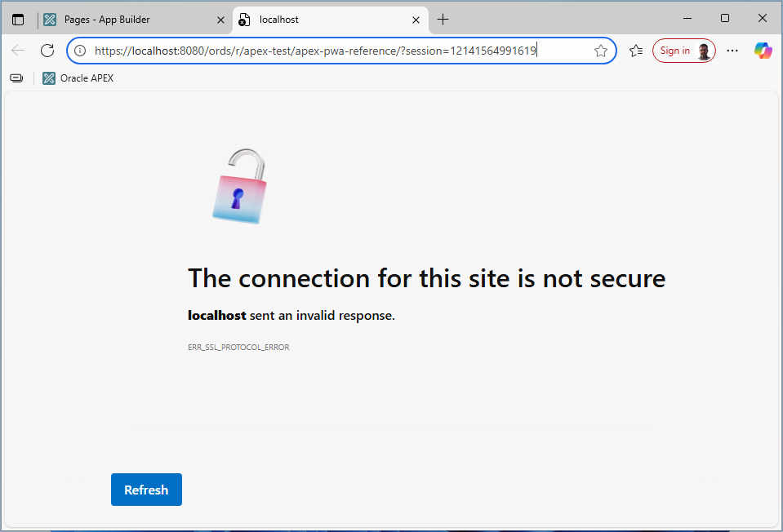View site information icon in address bar
The width and height of the screenshot is (783, 532).
click(80, 51)
